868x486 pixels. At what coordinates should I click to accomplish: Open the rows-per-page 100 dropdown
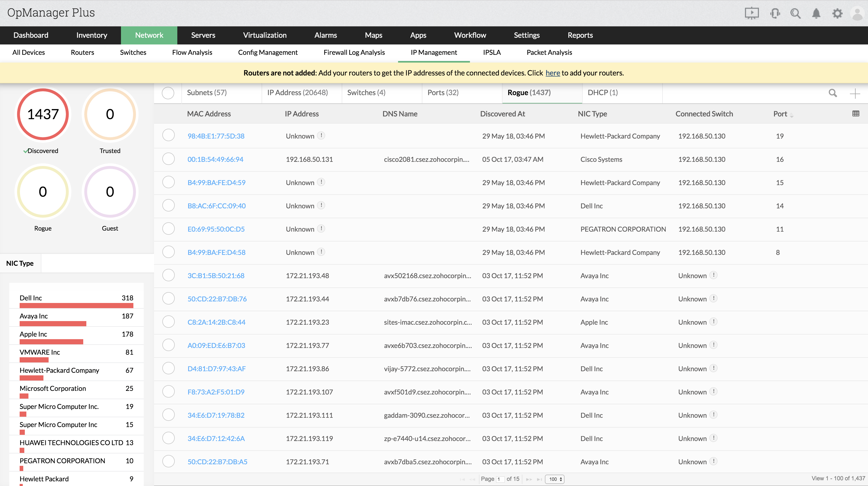click(555, 479)
